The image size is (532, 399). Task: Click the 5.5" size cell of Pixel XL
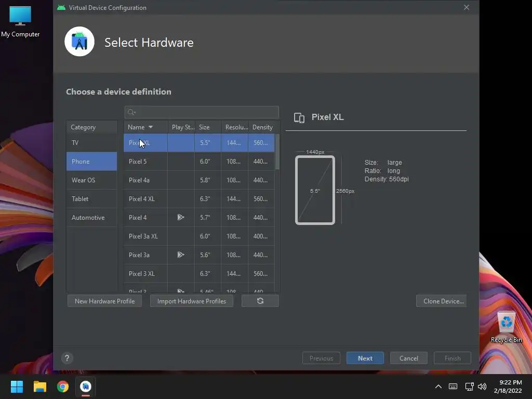coord(208,143)
